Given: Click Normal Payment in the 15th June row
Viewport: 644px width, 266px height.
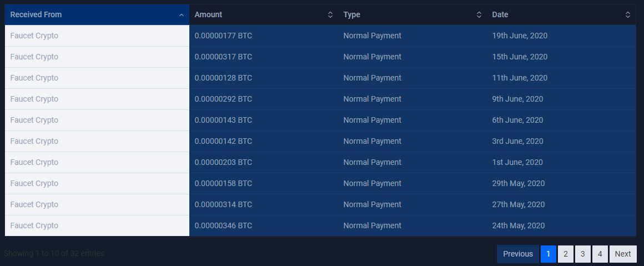Looking at the screenshot, I should (372, 57).
